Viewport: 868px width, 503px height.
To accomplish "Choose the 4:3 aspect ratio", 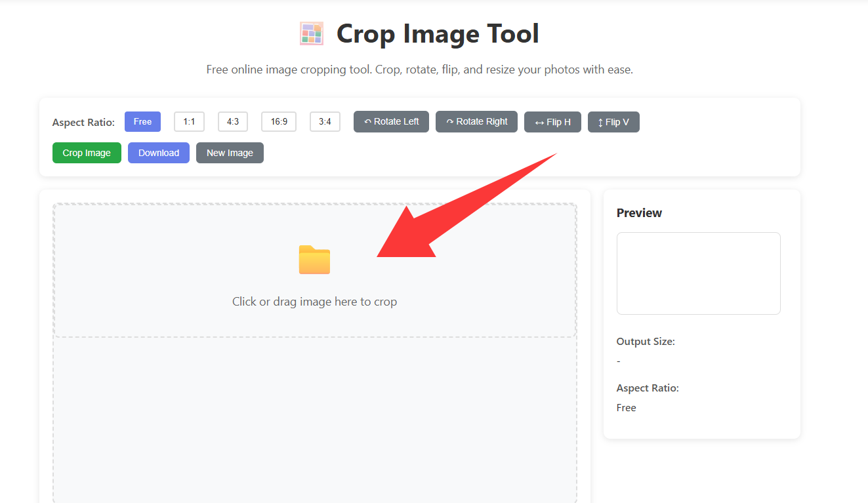I will [233, 121].
